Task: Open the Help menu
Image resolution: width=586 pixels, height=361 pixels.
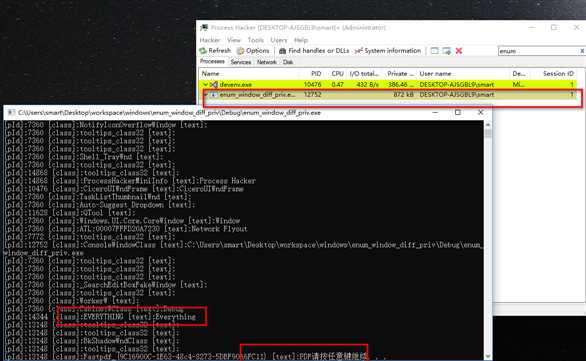Action: pyautogui.click(x=301, y=40)
